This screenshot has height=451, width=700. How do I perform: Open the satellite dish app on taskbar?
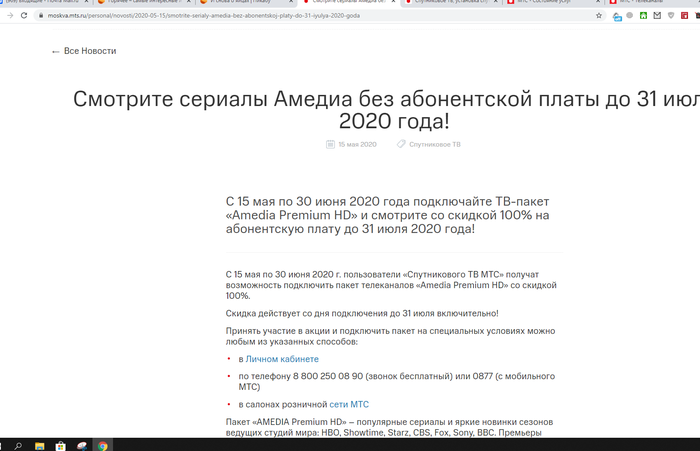coord(82,446)
